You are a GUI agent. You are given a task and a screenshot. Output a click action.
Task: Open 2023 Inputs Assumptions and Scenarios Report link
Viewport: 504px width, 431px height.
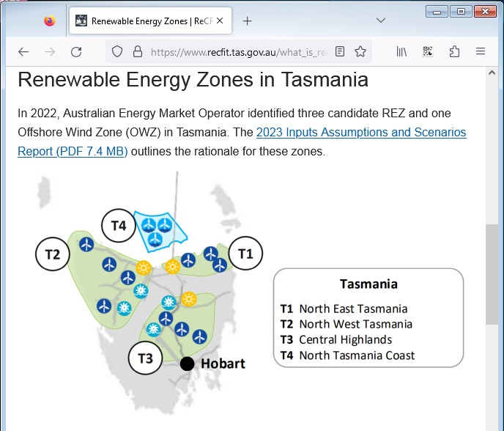360,133
